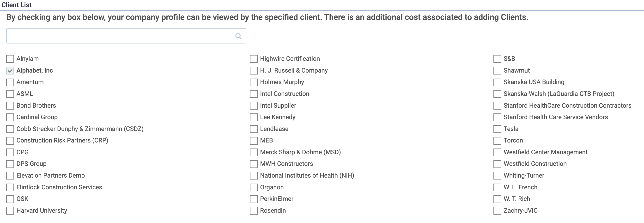Viewport: 644px width, 223px height.
Task: Enable the Tesla client checkbox
Action: click(497, 129)
